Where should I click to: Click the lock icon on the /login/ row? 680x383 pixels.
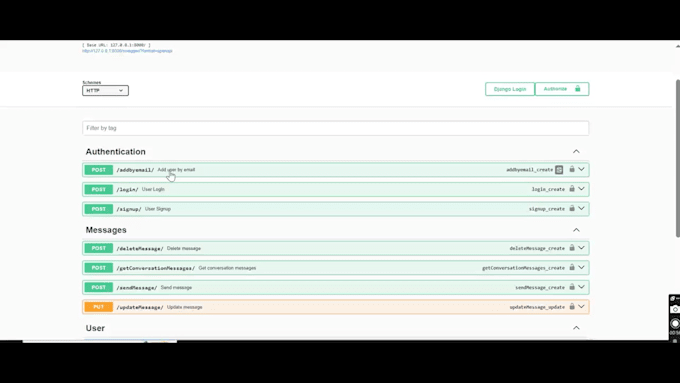[572, 189]
